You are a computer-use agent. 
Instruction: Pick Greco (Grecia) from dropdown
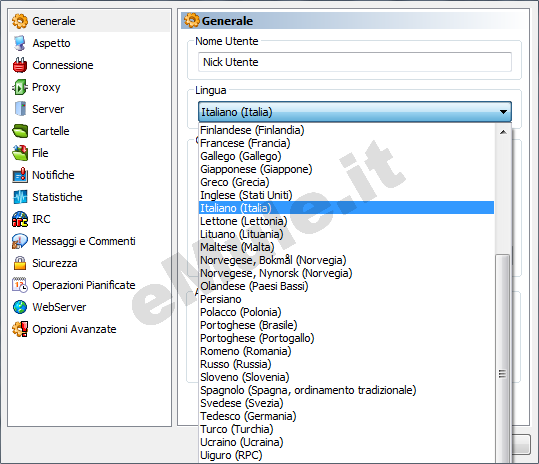point(346,182)
